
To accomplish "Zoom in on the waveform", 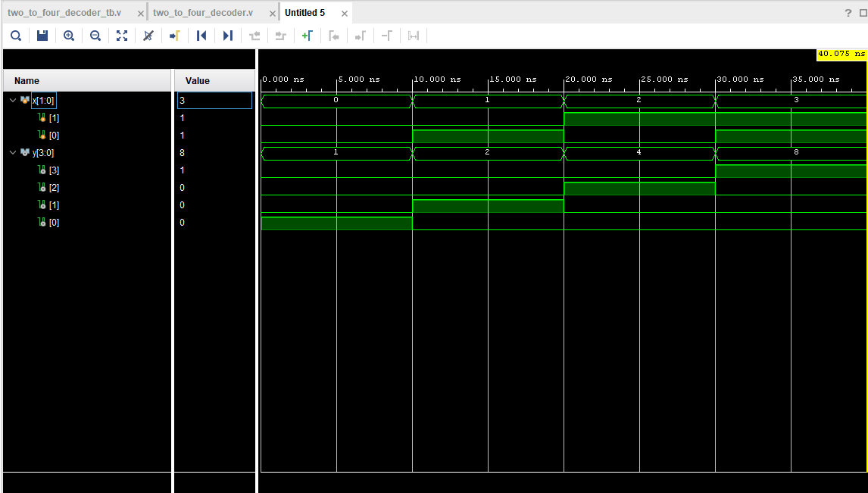I will pyautogui.click(x=69, y=36).
